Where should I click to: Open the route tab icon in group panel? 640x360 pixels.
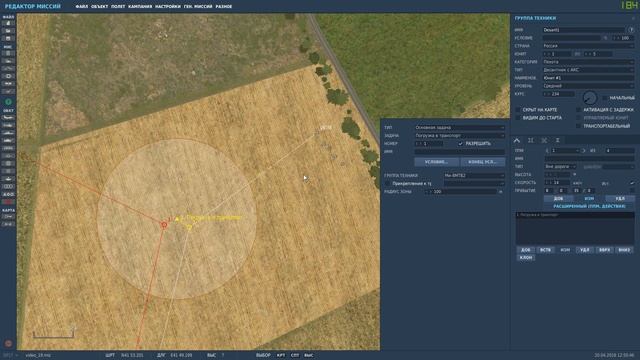[x=517, y=140]
